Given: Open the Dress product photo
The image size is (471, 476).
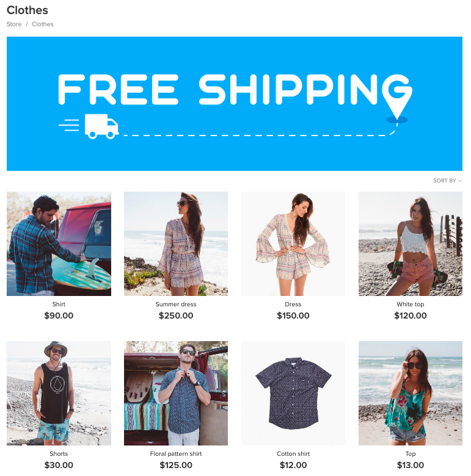Looking at the screenshot, I should (x=293, y=243).
